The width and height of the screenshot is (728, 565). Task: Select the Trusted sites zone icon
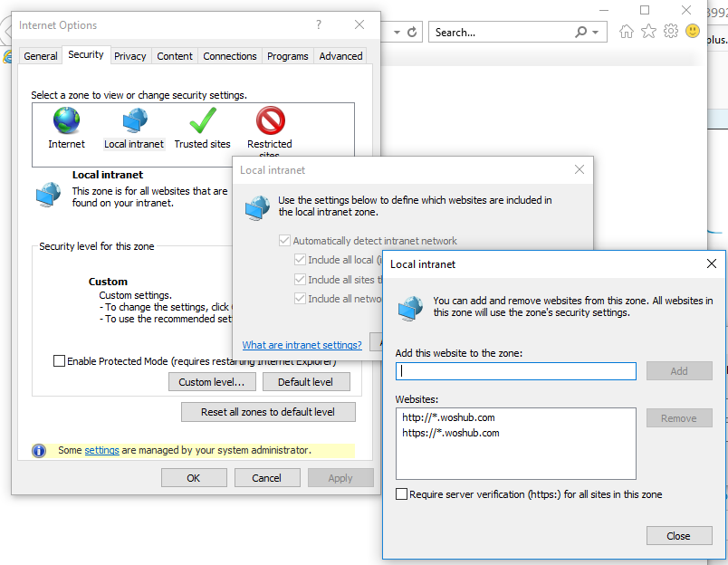click(x=201, y=119)
